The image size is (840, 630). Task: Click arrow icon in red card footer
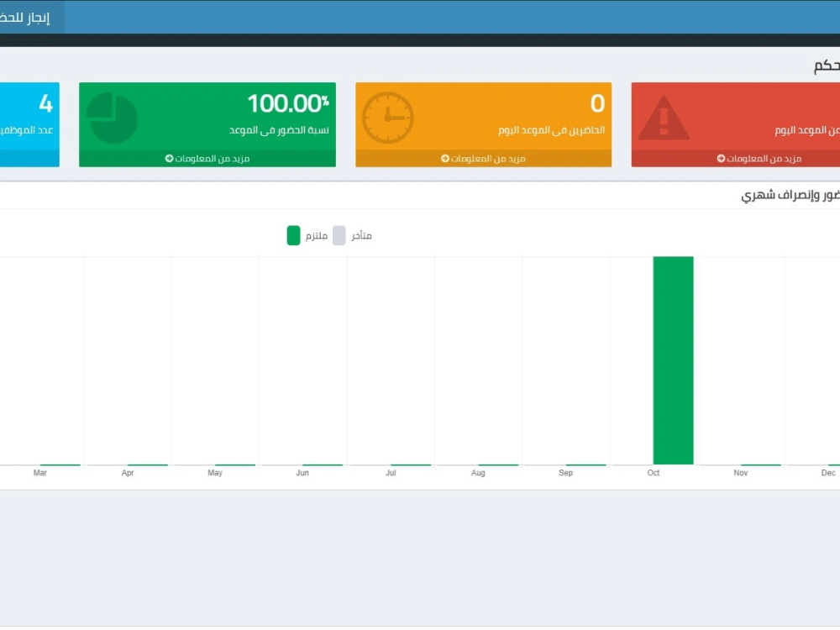pos(721,159)
